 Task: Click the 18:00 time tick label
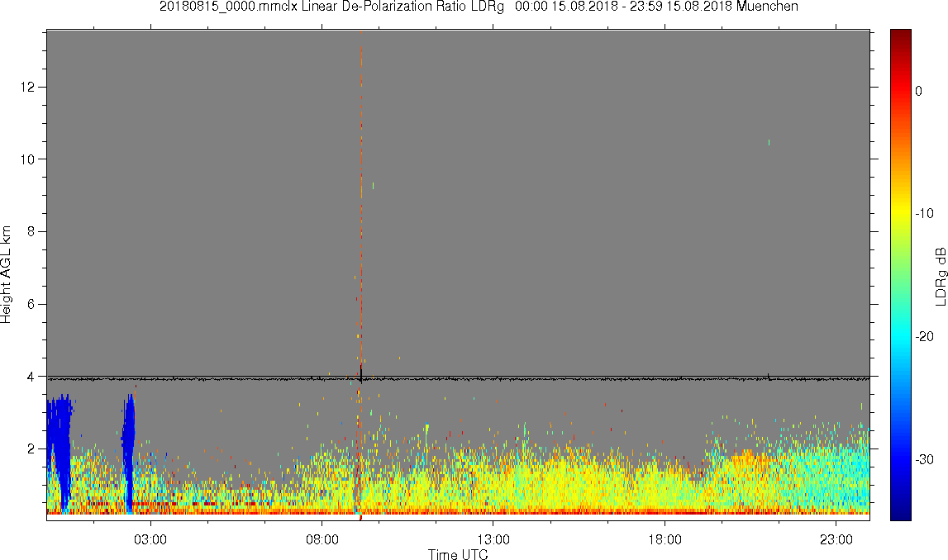click(x=665, y=539)
